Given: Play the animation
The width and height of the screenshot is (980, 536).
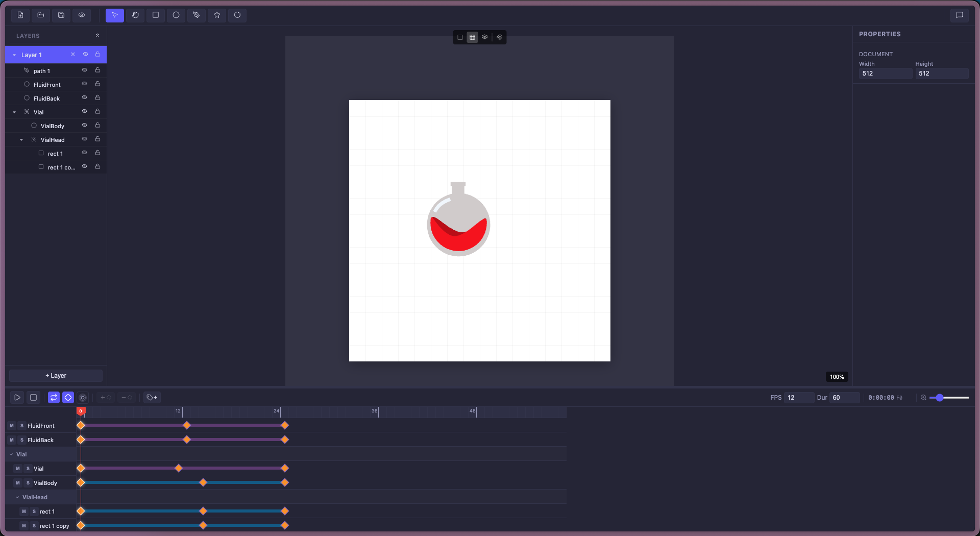Looking at the screenshot, I should point(17,398).
